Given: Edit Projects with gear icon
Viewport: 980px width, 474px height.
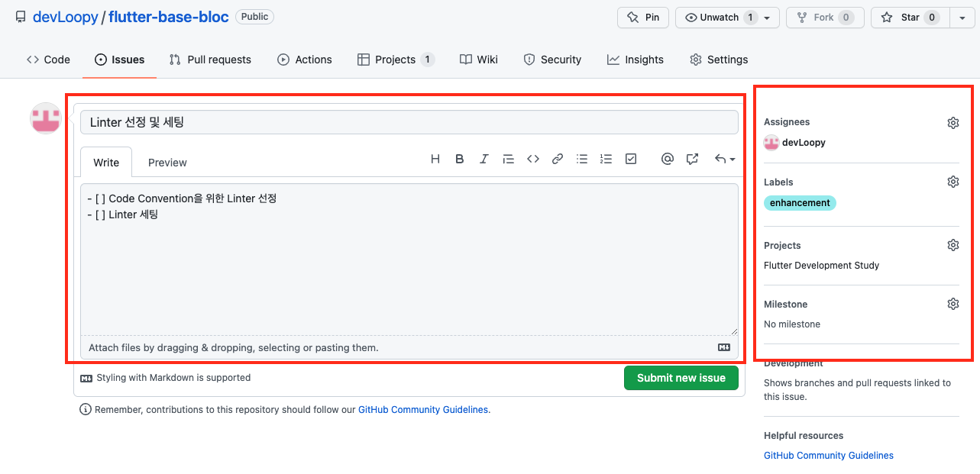Looking at the screenshot, I should pos(953,245).
